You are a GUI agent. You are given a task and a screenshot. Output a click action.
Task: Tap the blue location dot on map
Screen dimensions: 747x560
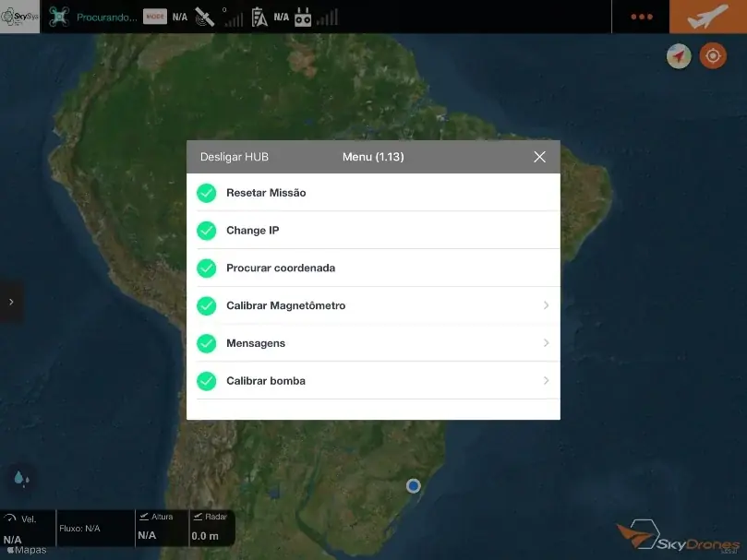413,485
